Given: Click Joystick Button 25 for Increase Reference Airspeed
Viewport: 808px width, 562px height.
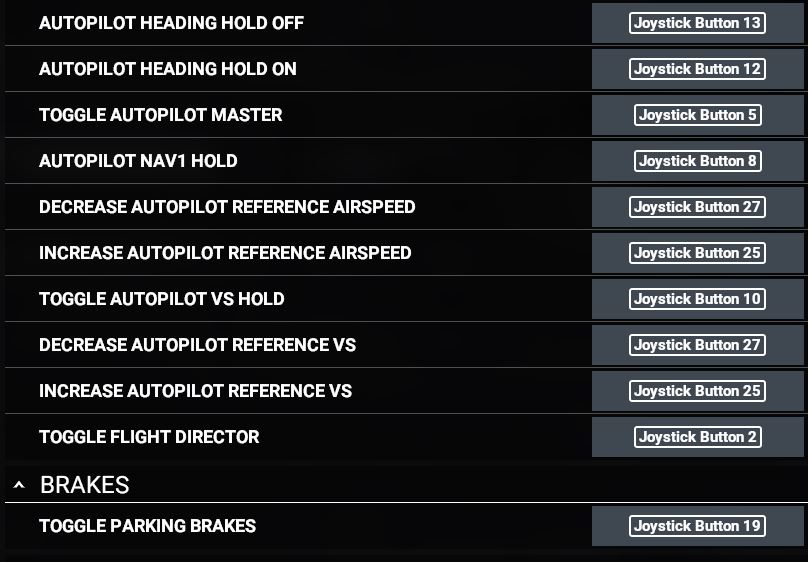Looking at the screenshot, I should pyautogui.click(x=697, y=252).
